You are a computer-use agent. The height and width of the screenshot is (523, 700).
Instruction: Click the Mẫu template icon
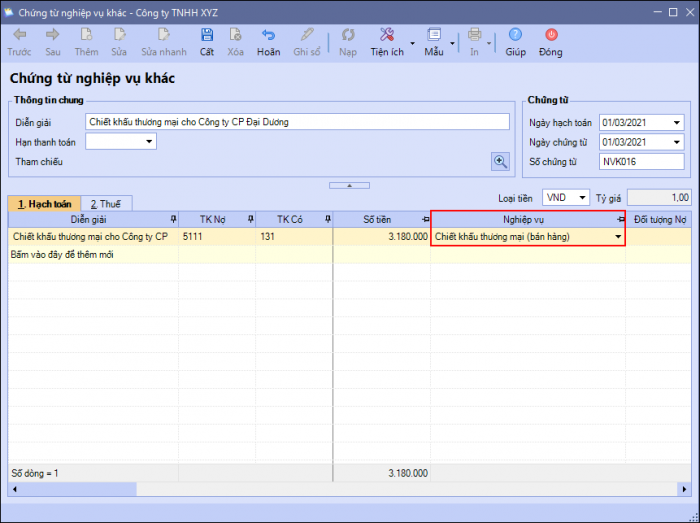[x=433, y=35]
